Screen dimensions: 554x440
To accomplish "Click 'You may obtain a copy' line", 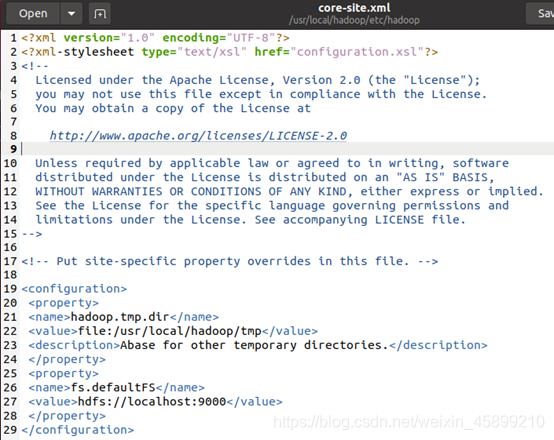I will coord(173,108).
